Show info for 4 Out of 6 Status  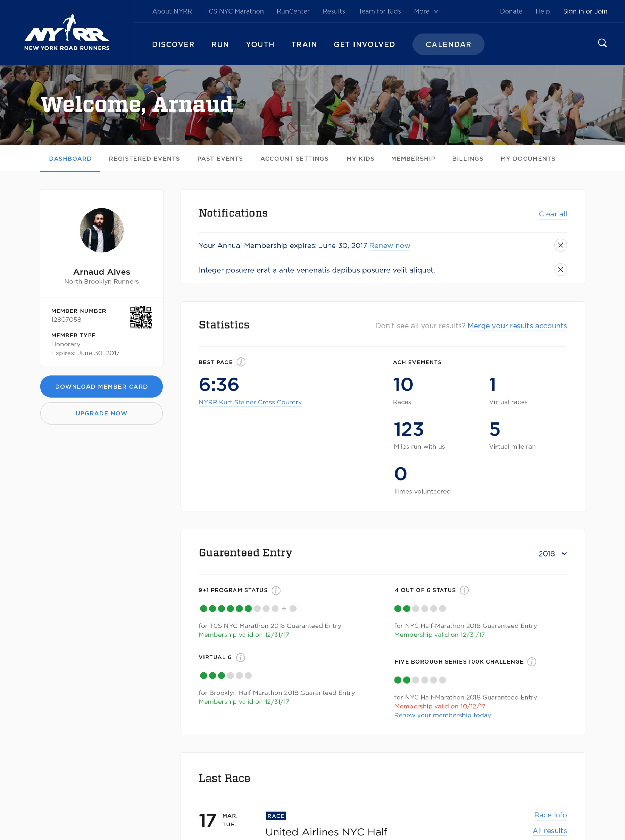pos(464,590)
